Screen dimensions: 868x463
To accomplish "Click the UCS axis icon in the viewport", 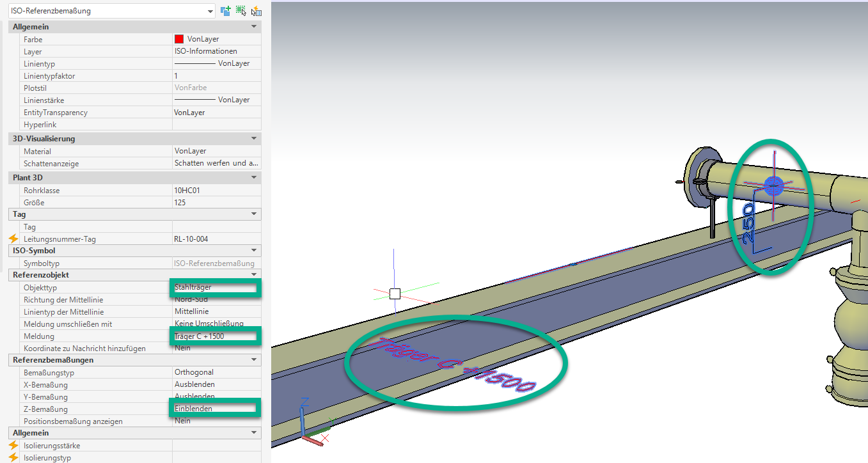I will click(x=313, y=423).
